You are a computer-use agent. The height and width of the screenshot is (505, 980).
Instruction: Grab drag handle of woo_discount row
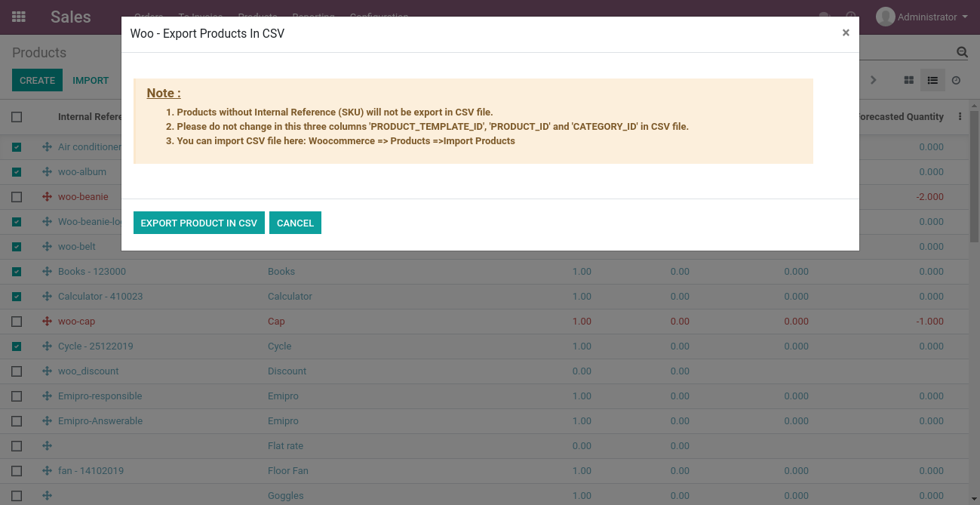(x=47, y=371)
